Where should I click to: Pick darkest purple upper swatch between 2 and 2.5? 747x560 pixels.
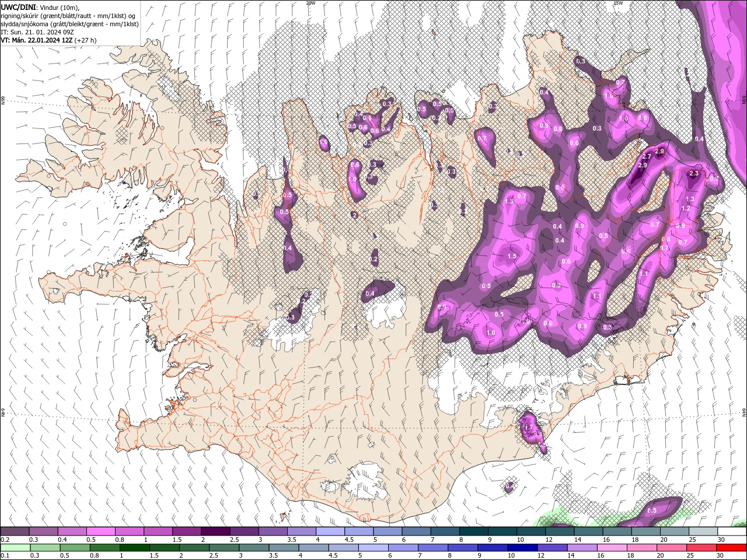click(x=215, y=531)
